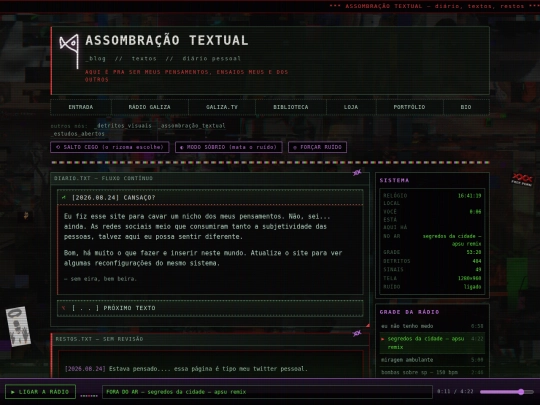This screenshot has height=405, width=540.
Task: Click the ASSOMBRAÇÃO TEXTUAL site title
Action: [x=167, y=40]
